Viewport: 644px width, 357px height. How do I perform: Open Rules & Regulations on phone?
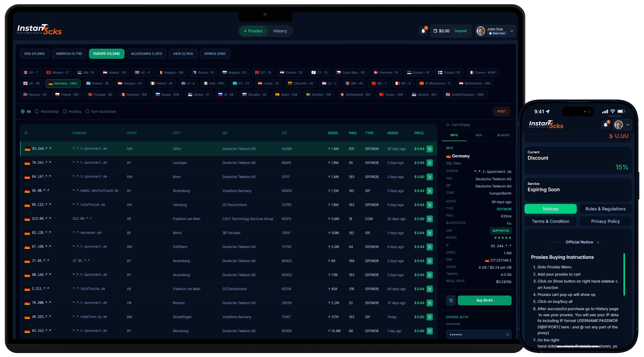click(605, 209)
